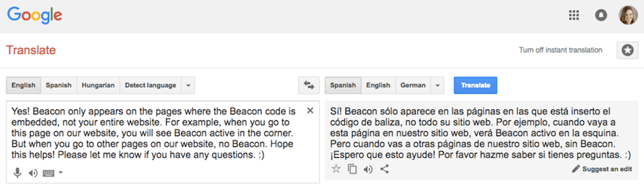Click the microphone voice input icon

(17, 173)
